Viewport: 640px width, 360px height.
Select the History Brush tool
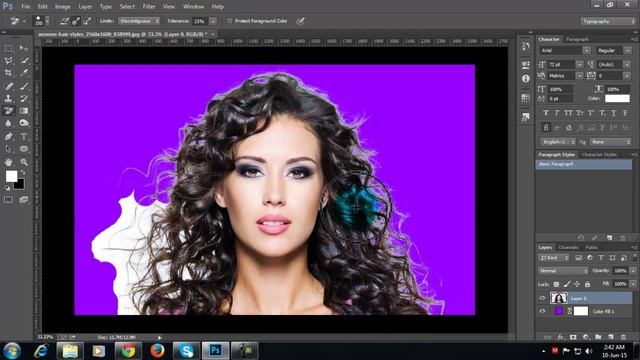tap(24, 98)
